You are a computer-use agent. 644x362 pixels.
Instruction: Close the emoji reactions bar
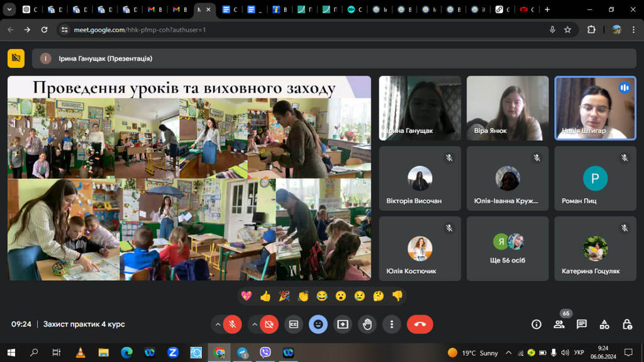click(x=318, y=324)
